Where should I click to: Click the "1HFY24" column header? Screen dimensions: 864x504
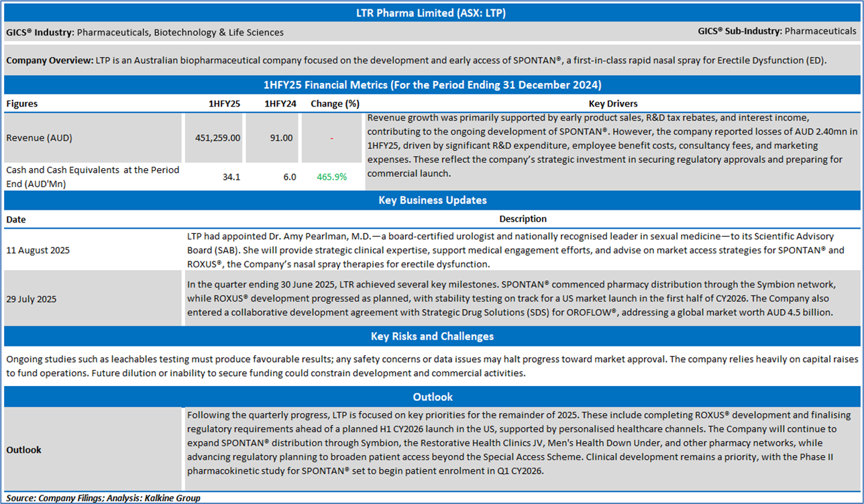(x=280, y=104)
